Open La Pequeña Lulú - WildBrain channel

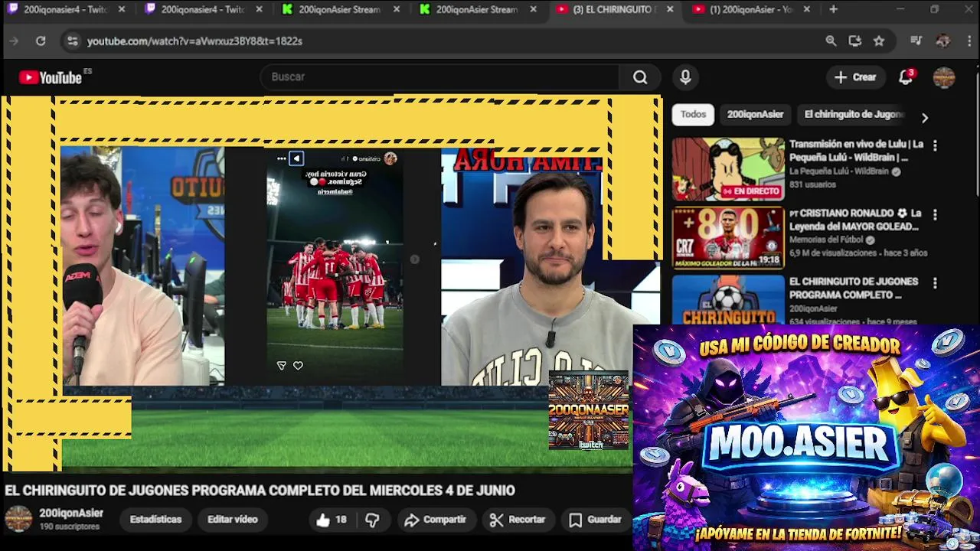coord(841,171)
